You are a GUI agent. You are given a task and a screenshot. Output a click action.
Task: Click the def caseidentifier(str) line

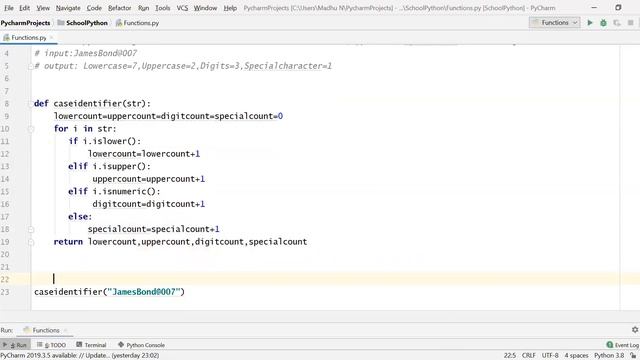click(x=92, y=104)
